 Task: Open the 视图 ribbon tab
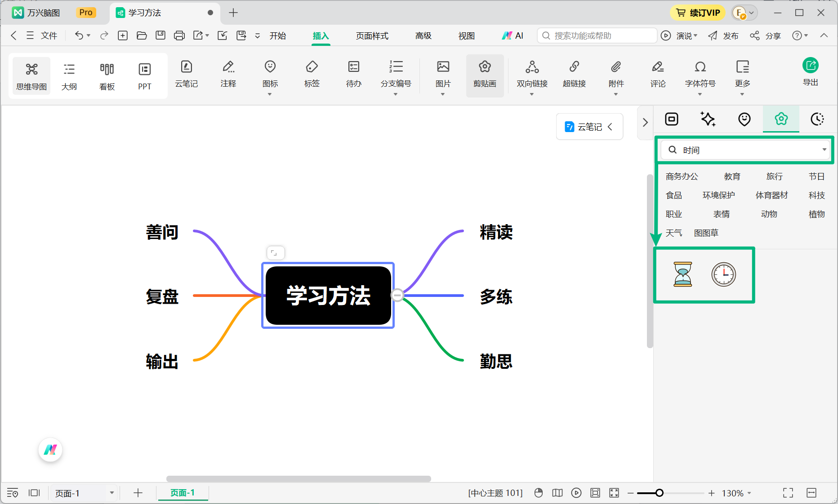point(466,36)
